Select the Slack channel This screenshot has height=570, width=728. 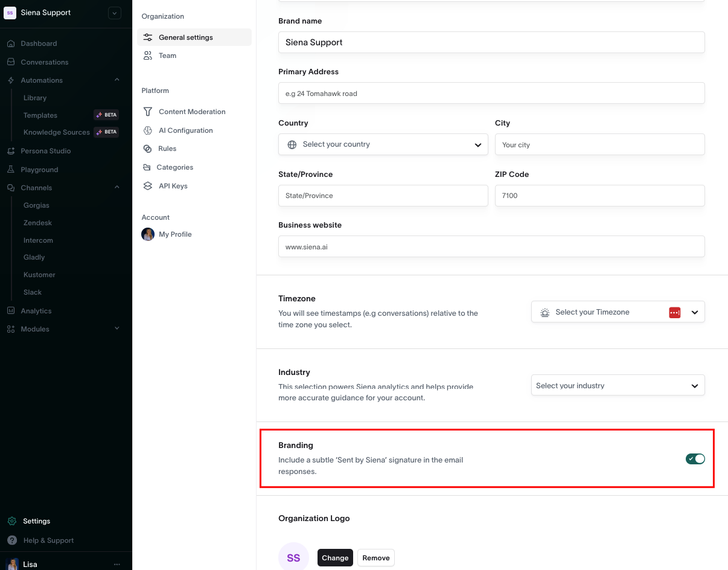(x=33, y=292)
